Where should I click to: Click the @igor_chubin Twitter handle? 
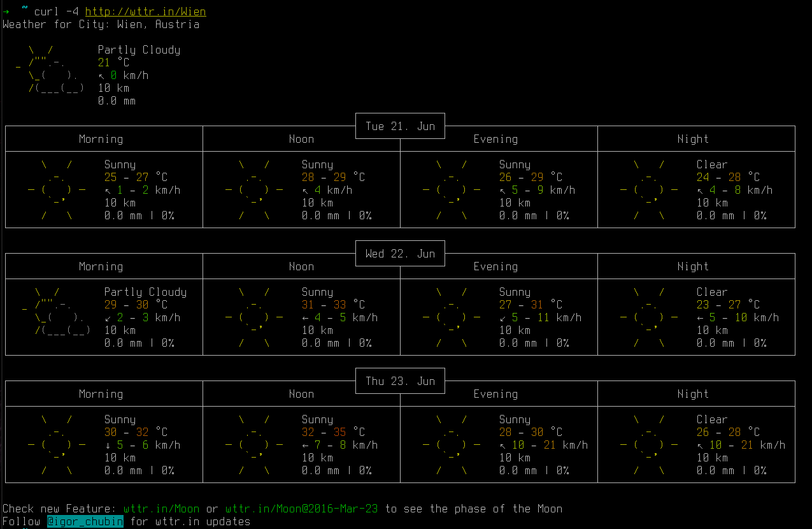click(85, 521)
